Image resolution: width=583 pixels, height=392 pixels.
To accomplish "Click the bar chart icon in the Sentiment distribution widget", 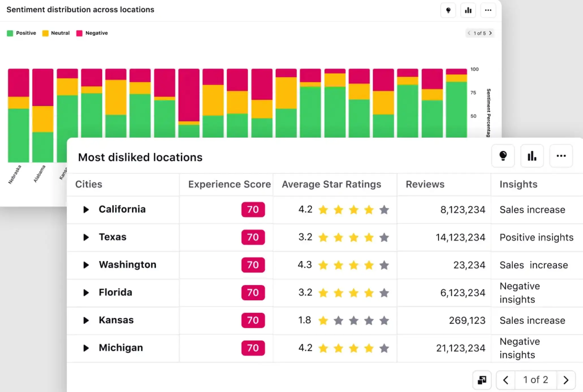I will [x=468, y=10].
